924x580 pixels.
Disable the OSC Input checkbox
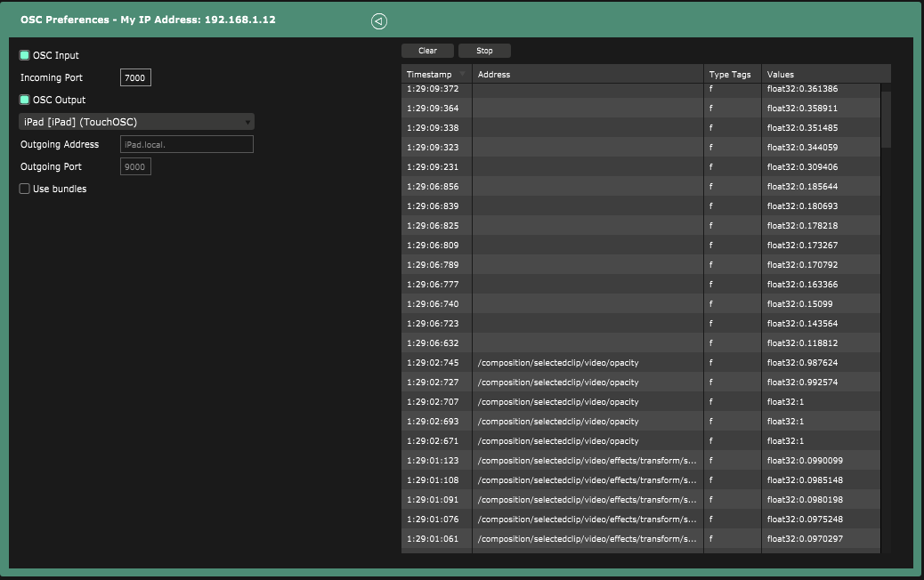[x=25, y=55]
